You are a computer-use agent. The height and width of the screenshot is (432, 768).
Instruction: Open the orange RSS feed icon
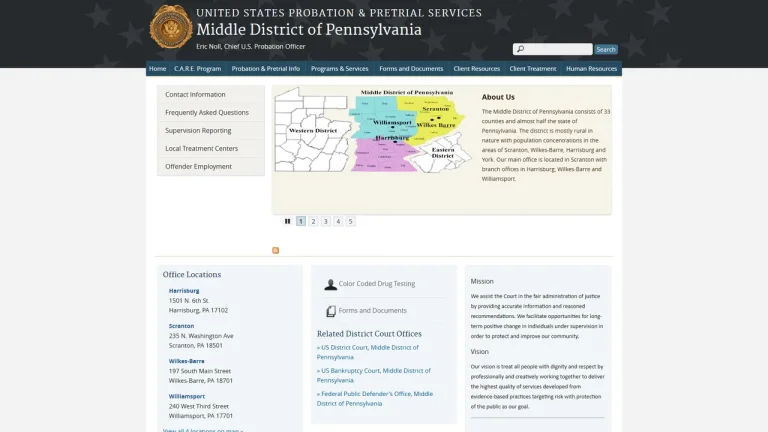[x=275, y=250]
